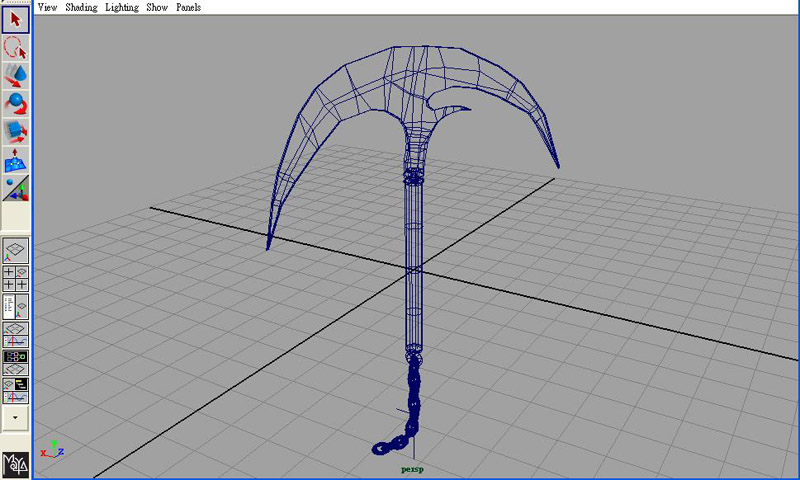Click the Maya logo icon
Image resolution: width=800 pixels, height=480 pixels.
coord(15,464)
